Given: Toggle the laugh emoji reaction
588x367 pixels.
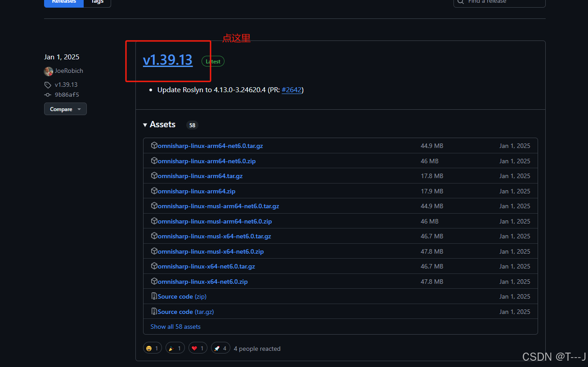Looking at the screenshot, I should [x=153, y=348].
